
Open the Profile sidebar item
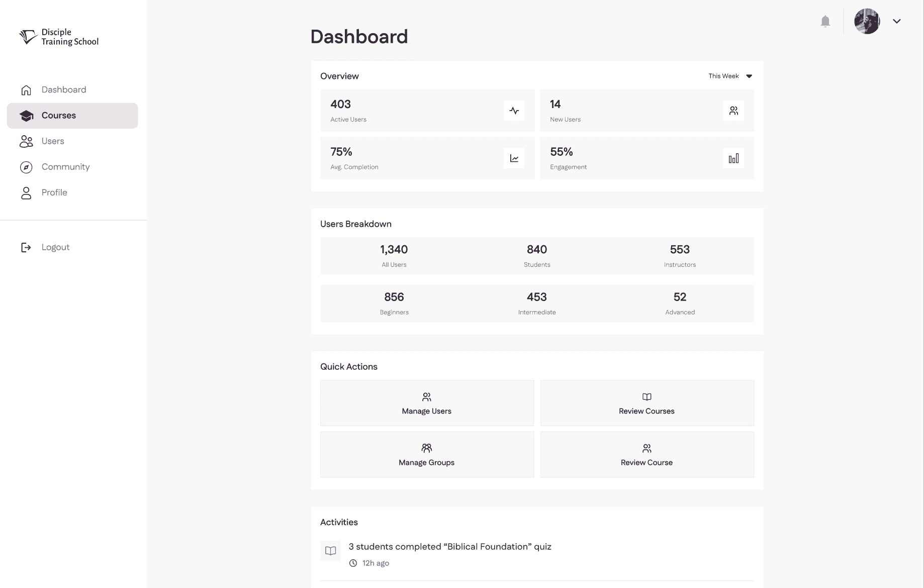[72, 193]
